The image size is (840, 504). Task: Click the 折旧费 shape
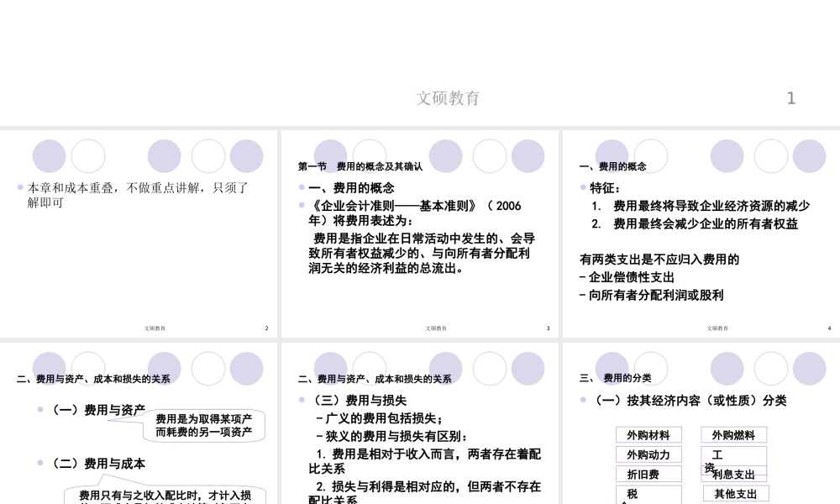[647, 474]
